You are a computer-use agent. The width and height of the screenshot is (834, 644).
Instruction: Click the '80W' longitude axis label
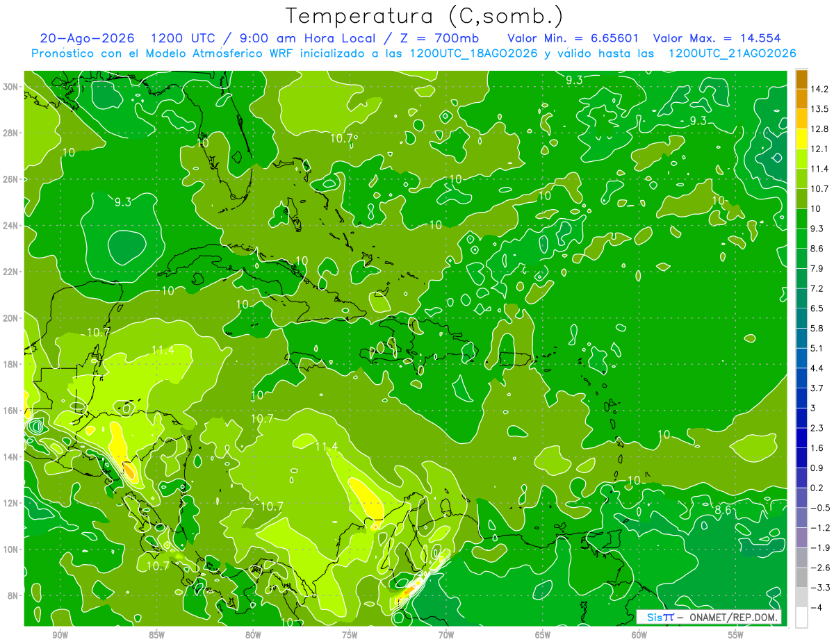click(253, 635)
